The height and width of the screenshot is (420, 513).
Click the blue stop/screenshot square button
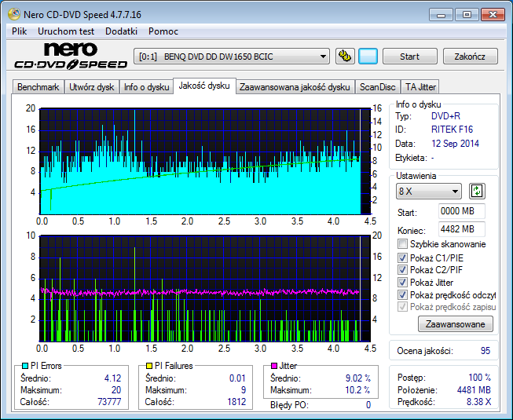368,57
